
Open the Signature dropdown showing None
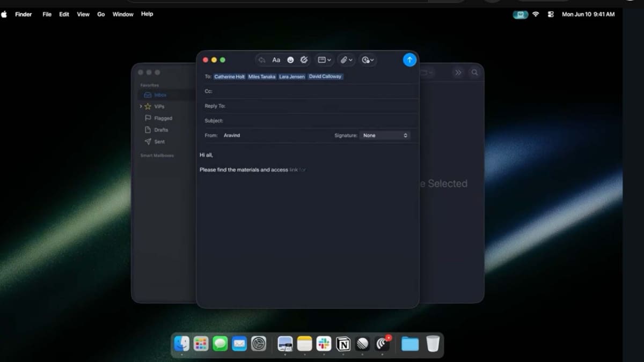coord(385,136)
